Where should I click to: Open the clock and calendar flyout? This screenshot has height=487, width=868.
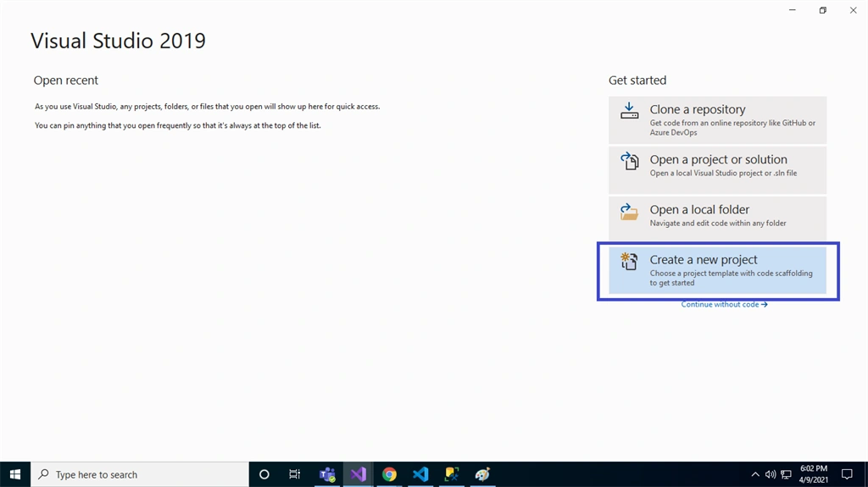813,474
